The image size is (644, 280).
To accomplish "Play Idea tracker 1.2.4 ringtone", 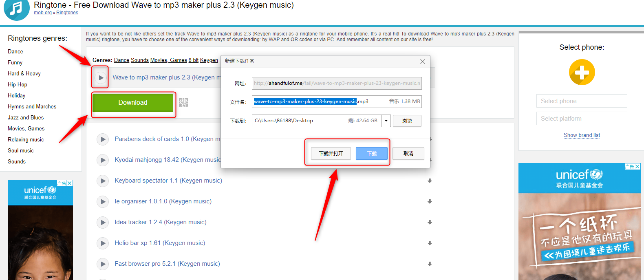I will [103, 223].
